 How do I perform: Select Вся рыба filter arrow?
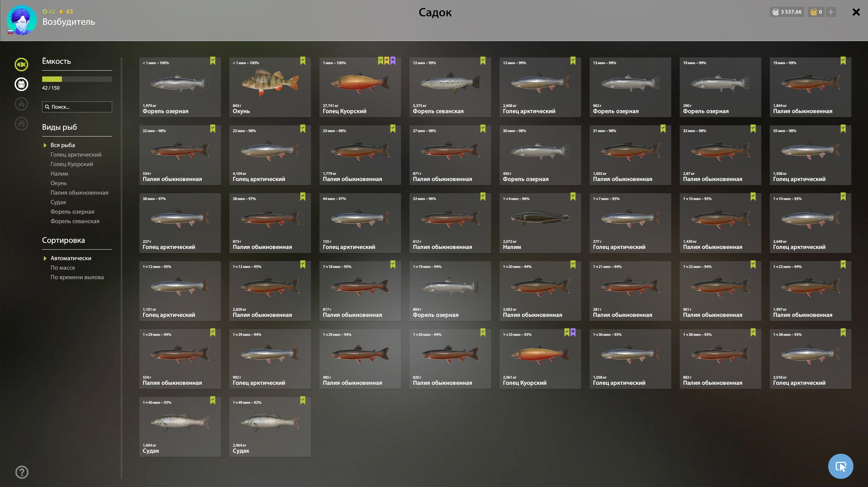pos(45,145)
